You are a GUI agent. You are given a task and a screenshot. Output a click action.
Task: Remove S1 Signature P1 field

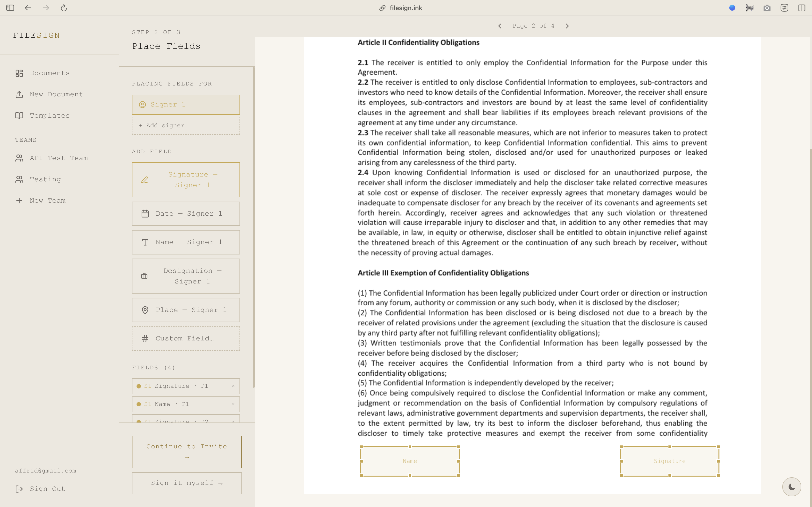pyautogui.click(x=233, y=386)
